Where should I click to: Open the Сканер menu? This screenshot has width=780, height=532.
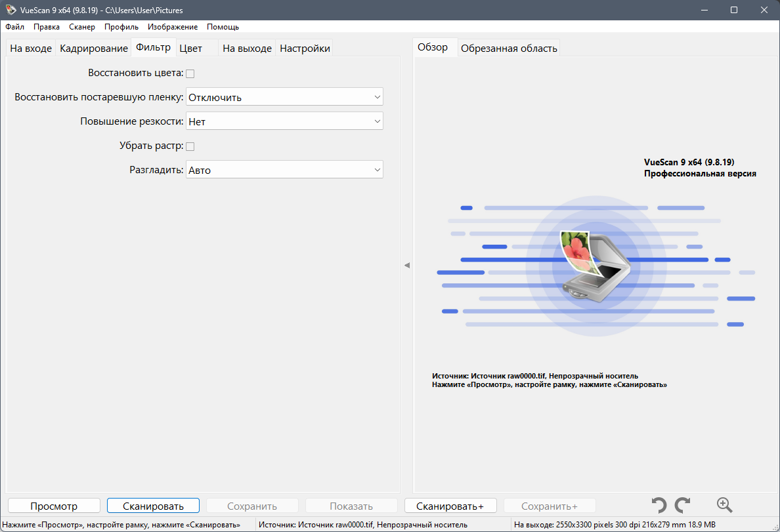point(82,27)
